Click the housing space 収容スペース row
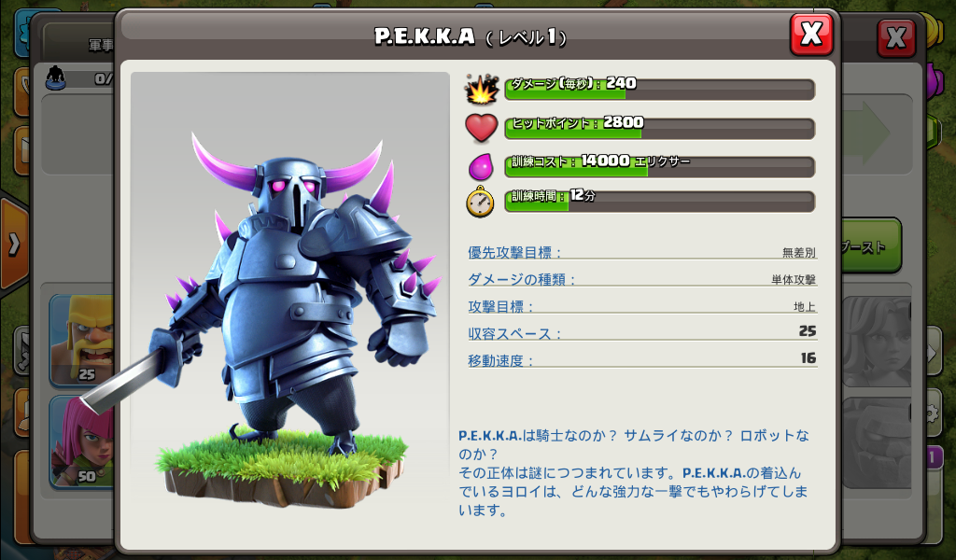 [x=642, y=332]
